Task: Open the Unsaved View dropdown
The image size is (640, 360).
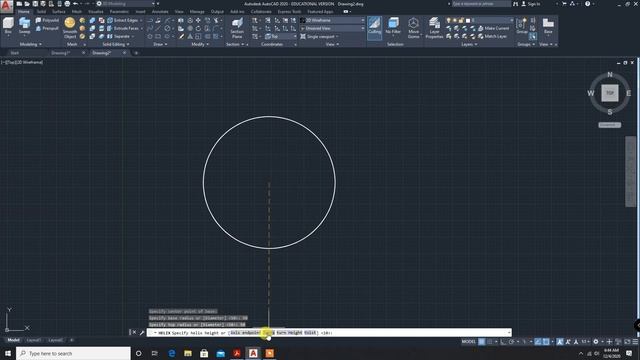Action: point(332,28)
